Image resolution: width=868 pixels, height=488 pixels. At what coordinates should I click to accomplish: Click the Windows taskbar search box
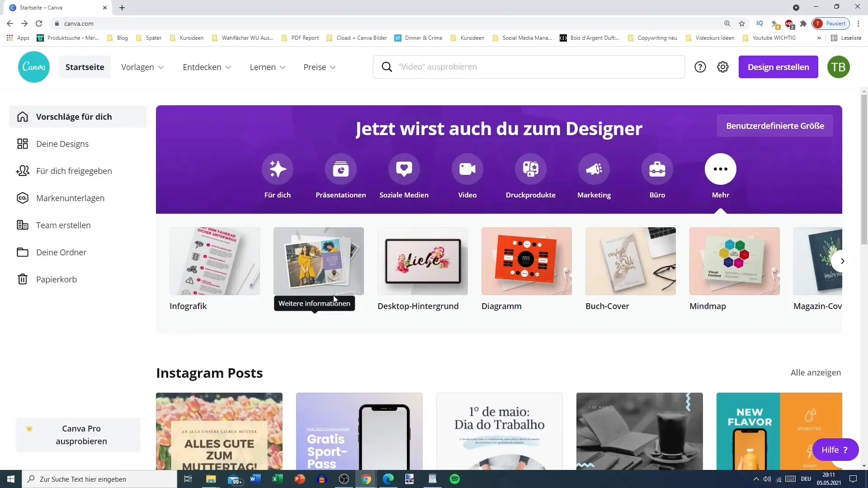99,479
